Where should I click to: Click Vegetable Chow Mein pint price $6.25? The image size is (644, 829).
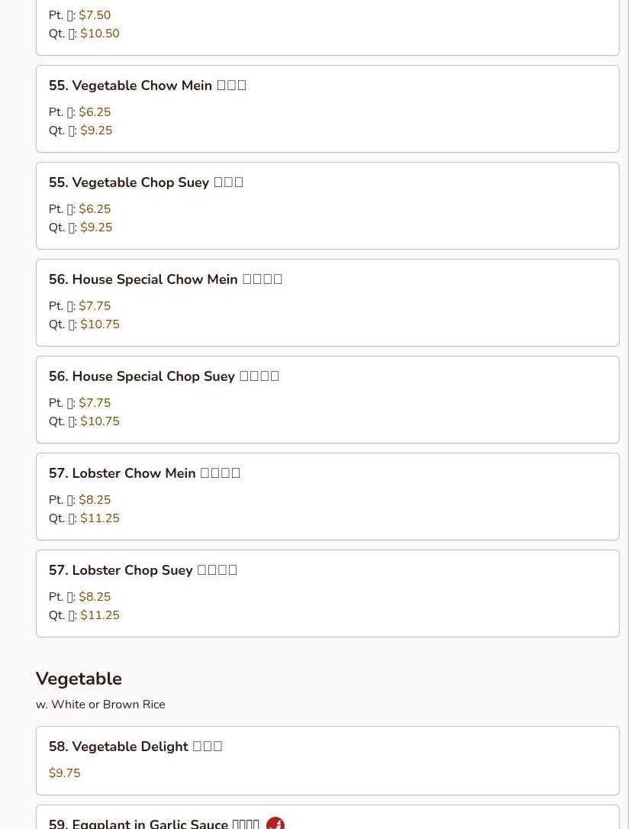coord(95,112)
